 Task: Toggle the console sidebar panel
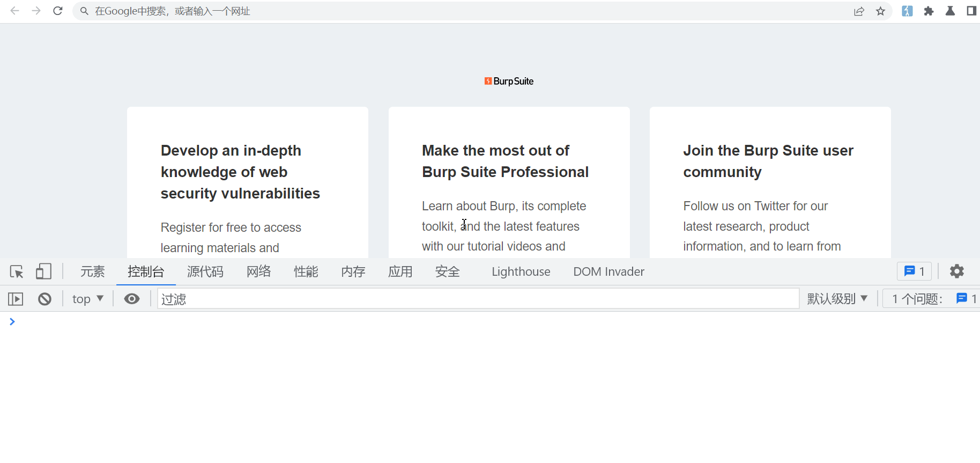click(16, 299)
